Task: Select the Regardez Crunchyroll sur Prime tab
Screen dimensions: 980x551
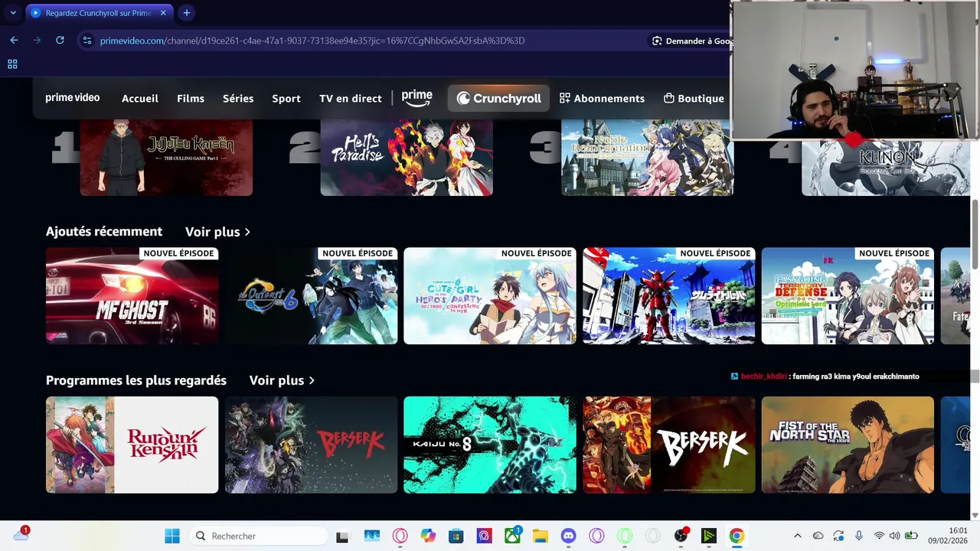Action: (99, 13)
